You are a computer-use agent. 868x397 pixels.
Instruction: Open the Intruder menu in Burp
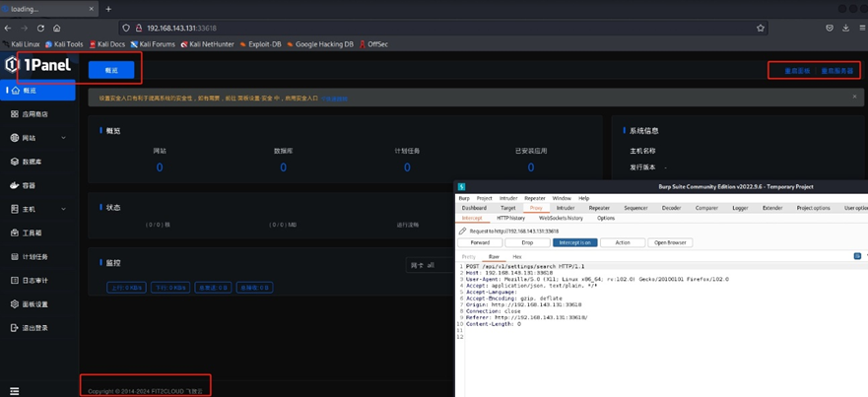(508, 198)
